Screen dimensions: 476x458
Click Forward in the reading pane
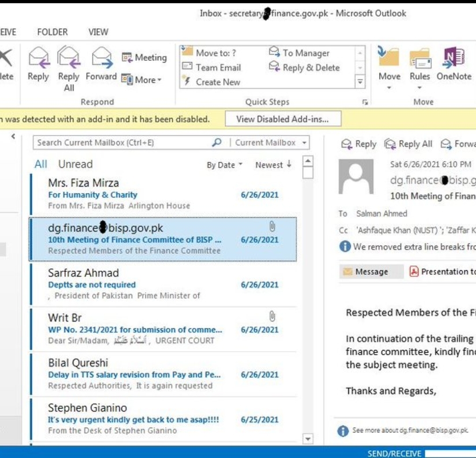(x=458, y=144)
